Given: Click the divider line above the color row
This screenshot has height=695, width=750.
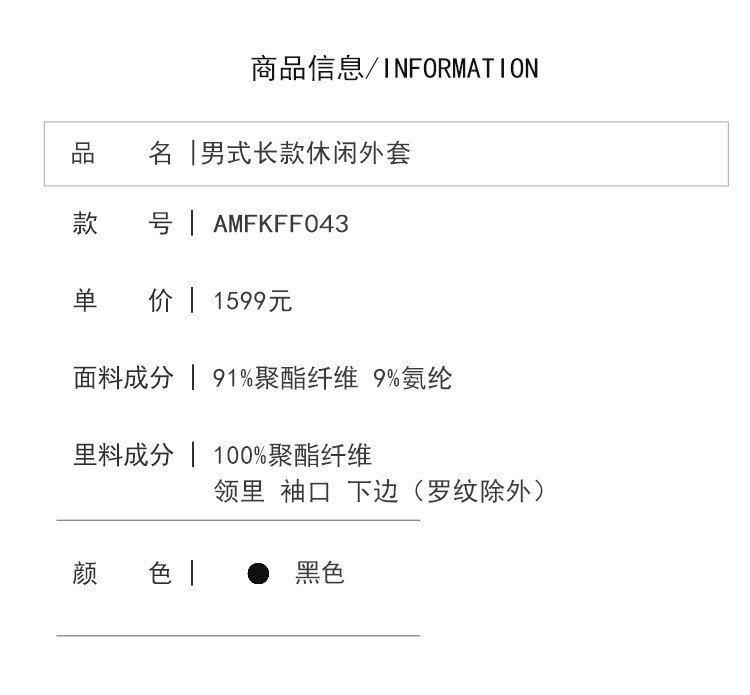Looking at the screenshot, I should pyautogui.click(x=238, y=520).
